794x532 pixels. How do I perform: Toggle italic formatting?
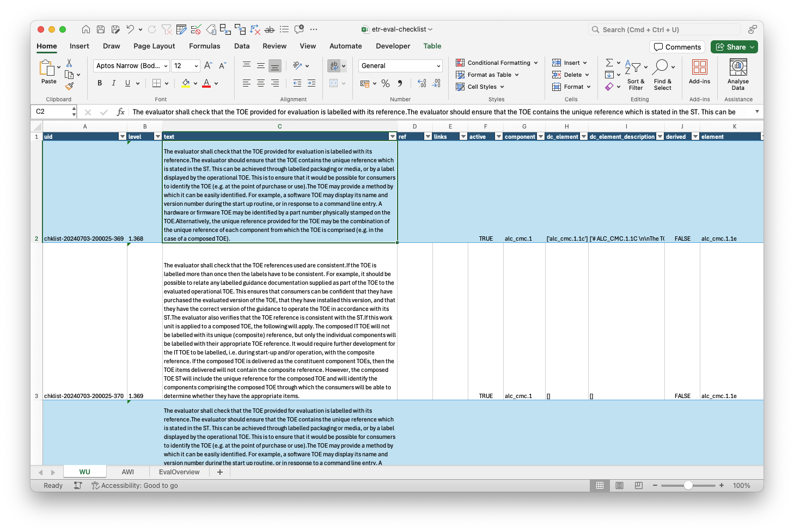tap(113, 83)
